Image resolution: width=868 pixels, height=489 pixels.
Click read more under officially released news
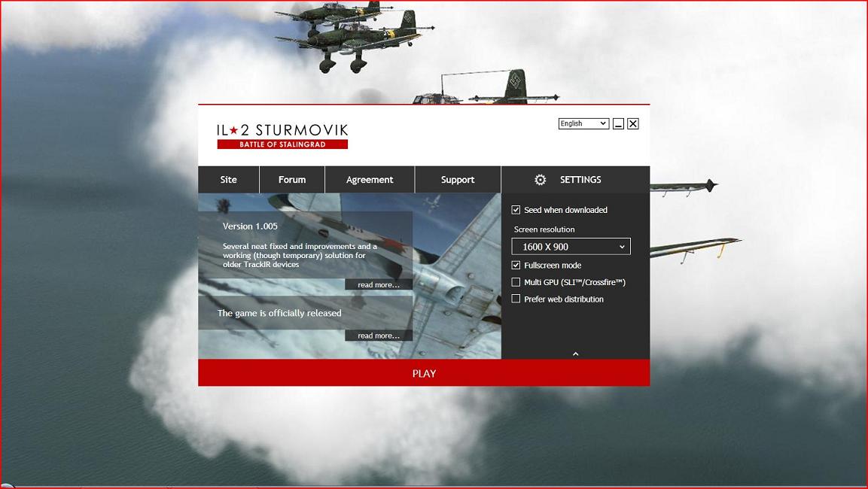click(379, 336)
